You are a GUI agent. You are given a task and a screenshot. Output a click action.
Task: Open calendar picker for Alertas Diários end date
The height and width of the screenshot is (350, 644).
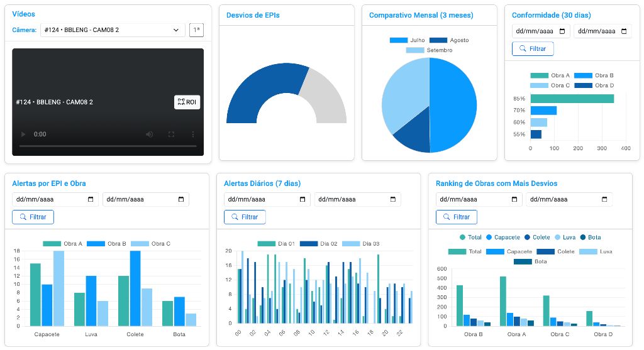[393, 199]
